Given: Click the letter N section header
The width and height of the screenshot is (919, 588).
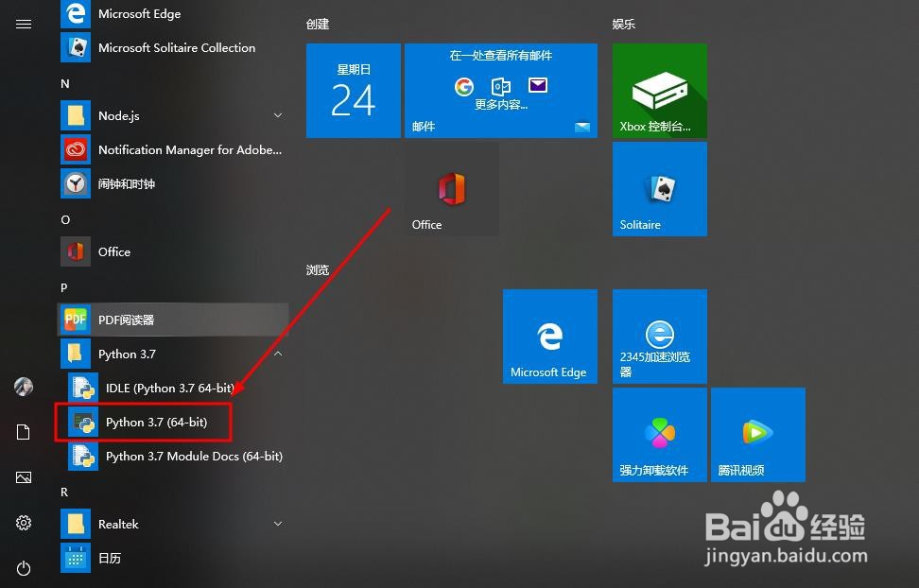Looking at the screenshot, I should [x=65, y=84].
